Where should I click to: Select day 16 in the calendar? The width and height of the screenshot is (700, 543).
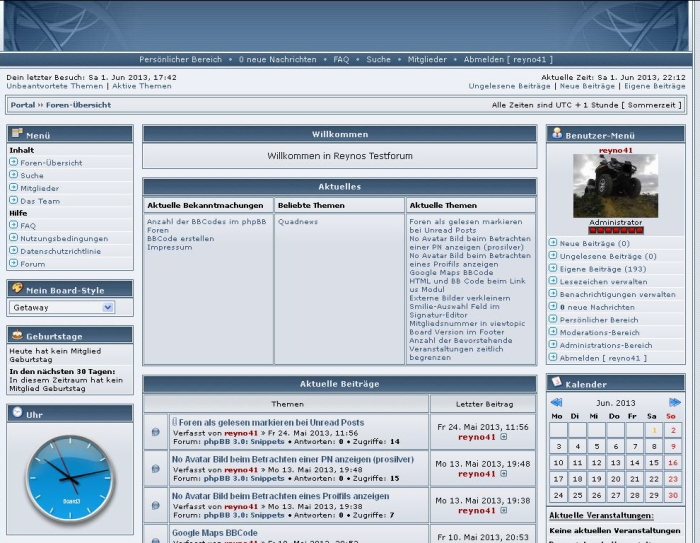pos(674,463)
